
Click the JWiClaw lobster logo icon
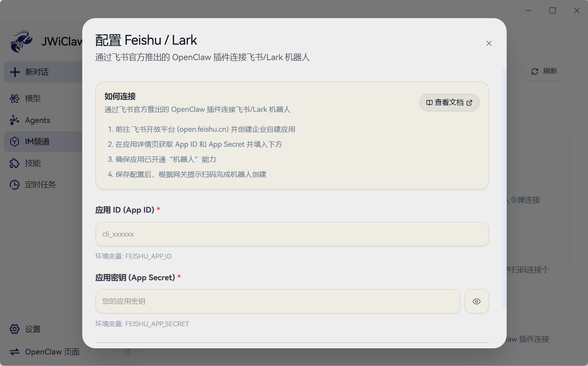20,42
